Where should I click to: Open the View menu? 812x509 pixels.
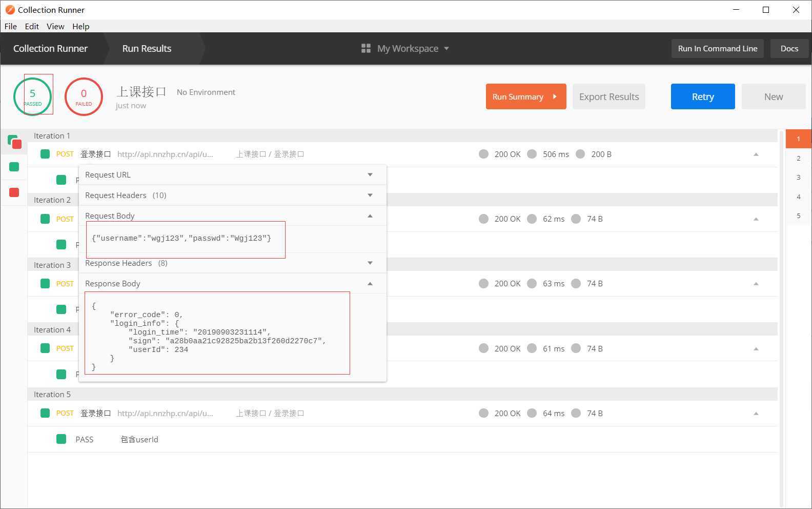[x=55, y=26]
